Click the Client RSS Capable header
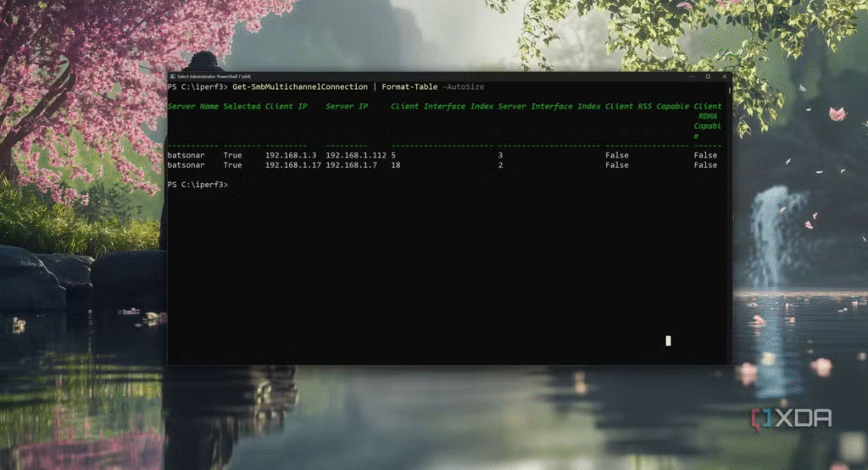Screen dimensions: 868x470 click(x=646, y=107)
